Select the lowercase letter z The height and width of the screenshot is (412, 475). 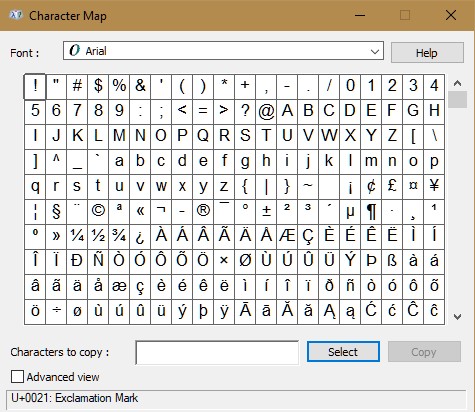[x=224, y=187]
